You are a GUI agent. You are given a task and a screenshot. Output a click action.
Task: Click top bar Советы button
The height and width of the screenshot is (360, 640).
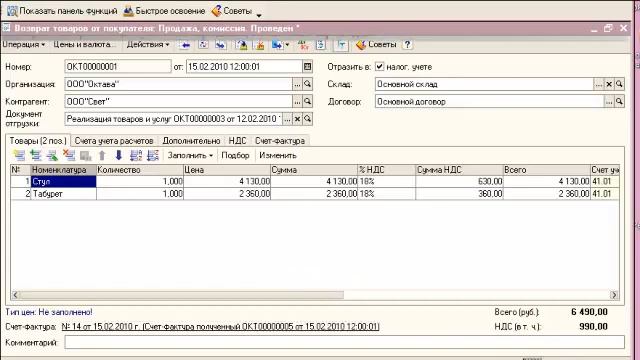point(232,11)
